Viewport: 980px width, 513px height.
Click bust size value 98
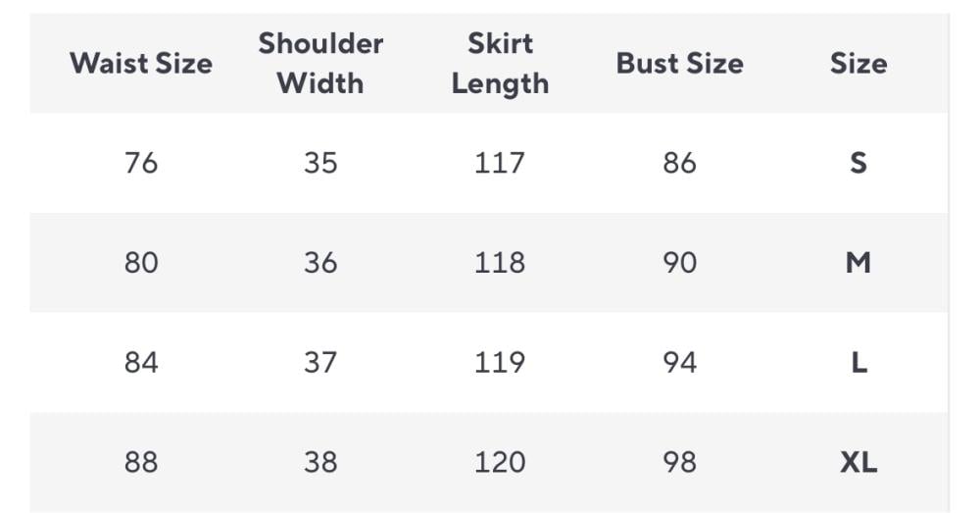point(679,462)
